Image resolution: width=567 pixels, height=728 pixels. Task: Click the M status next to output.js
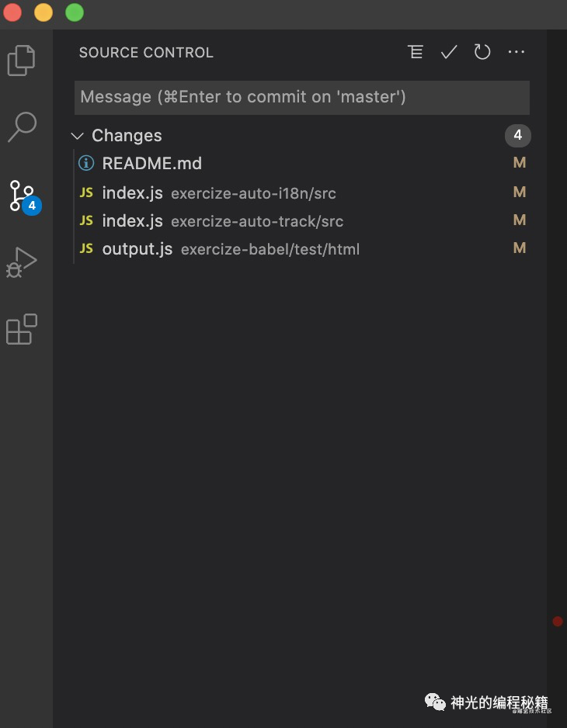point(520,248)
